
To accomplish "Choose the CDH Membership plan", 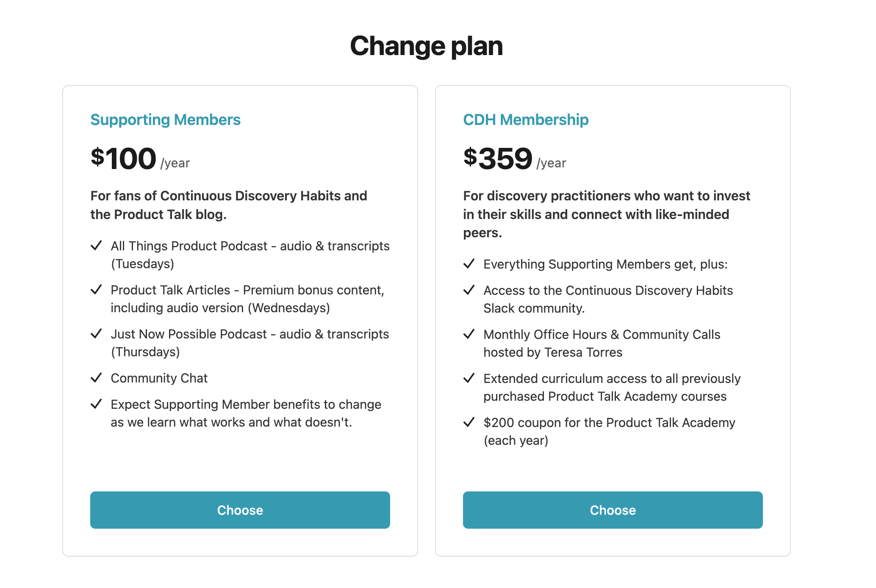I will coord(613,510).
